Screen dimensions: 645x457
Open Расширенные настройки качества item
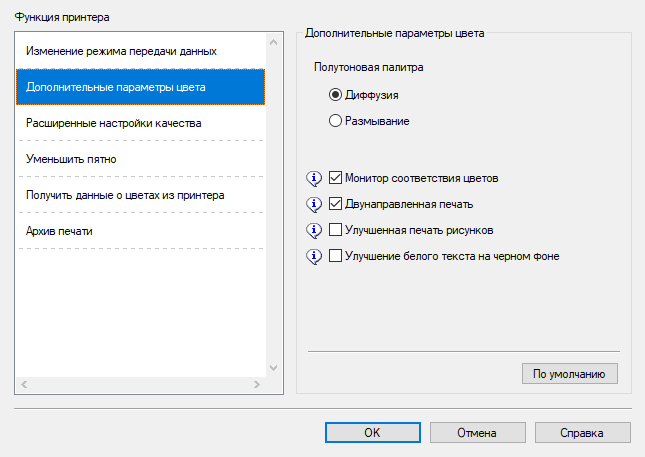click(x=114, y=123)
